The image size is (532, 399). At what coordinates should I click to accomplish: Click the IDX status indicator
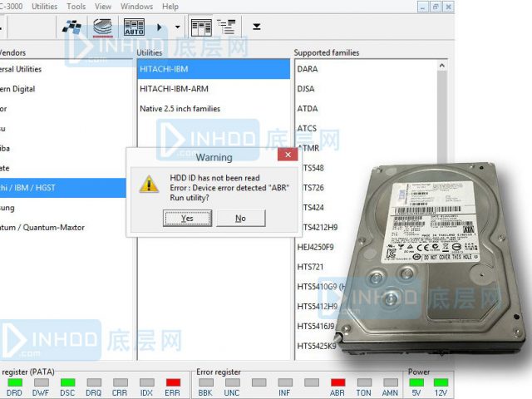[x=147, y=382]
